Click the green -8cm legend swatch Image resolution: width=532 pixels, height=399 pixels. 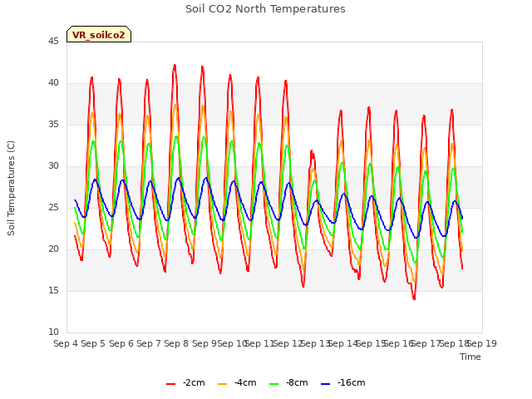click(x=273, y=384)
